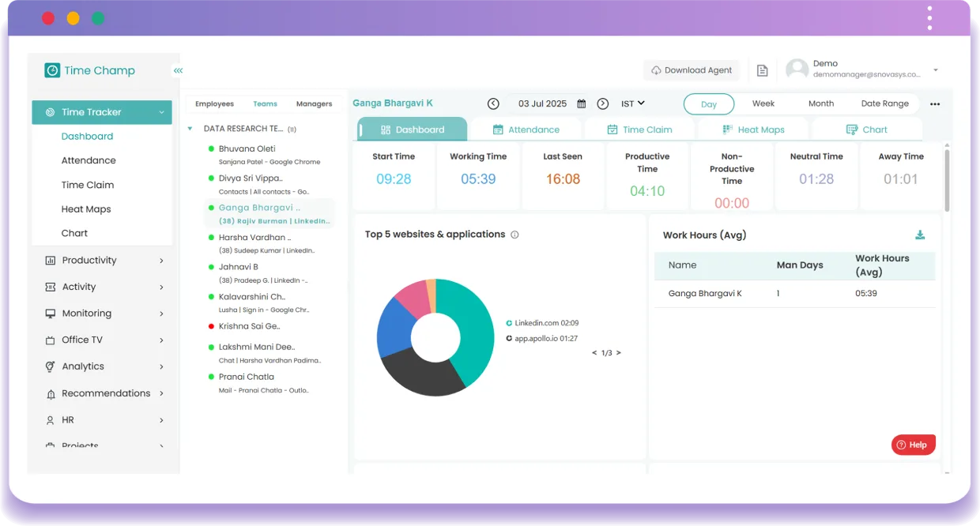980x526 pixels.
Task: Expand the Activity menu
Action: (161, 287)
